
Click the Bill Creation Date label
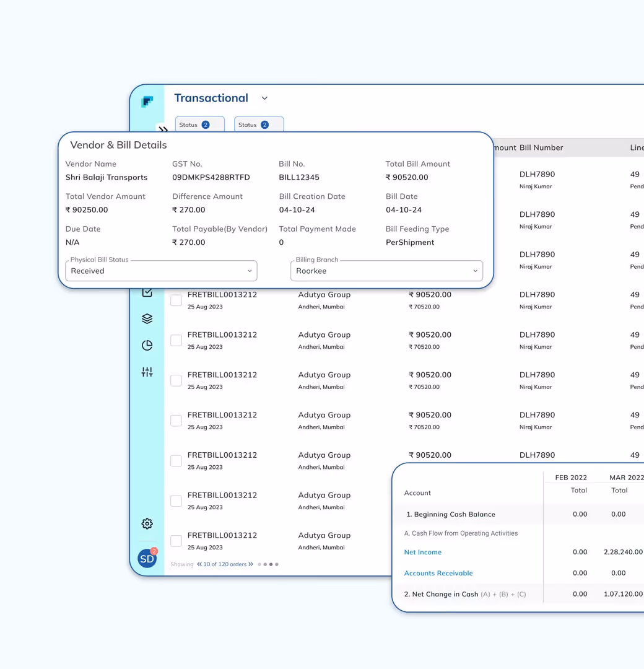click(312, 196)
